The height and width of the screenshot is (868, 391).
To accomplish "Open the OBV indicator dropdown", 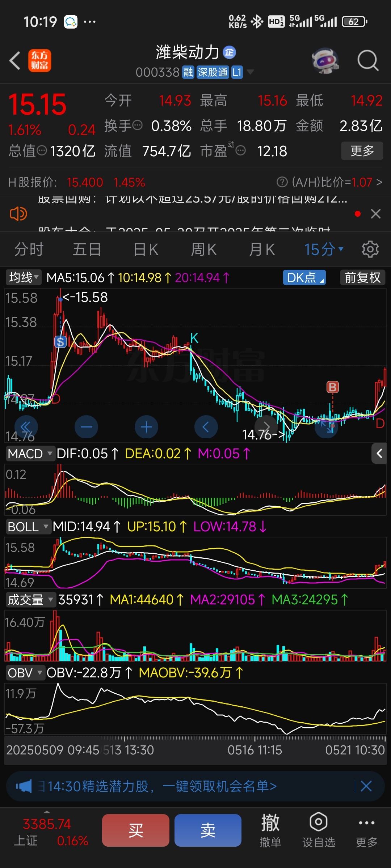I will [x=25, y=673].
